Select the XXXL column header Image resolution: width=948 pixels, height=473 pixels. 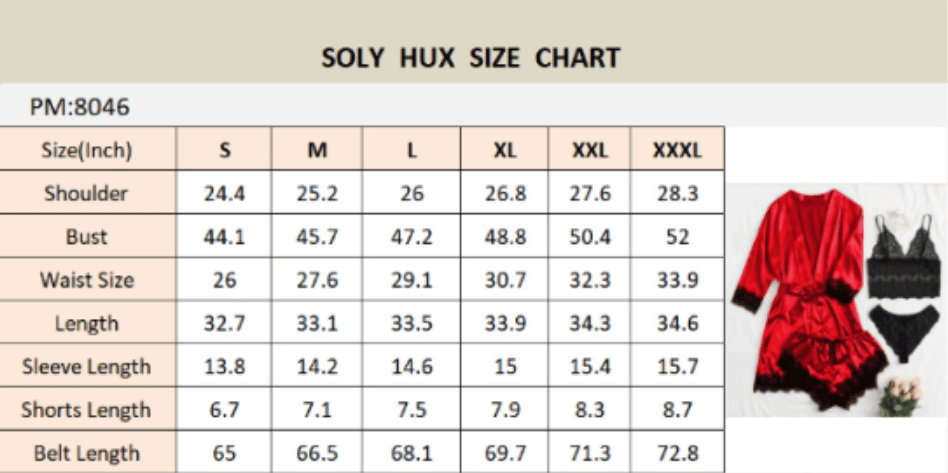677,149
